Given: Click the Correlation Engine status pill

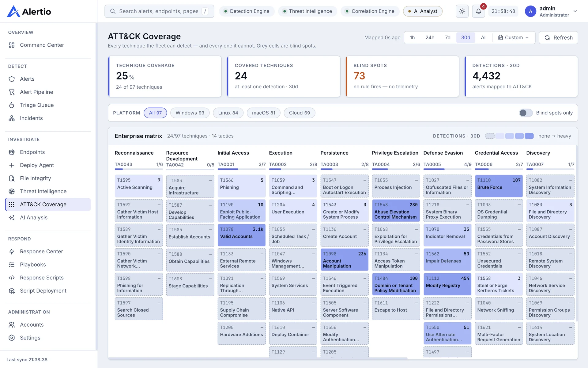Looking at the screenshot, I should point(370,11).
